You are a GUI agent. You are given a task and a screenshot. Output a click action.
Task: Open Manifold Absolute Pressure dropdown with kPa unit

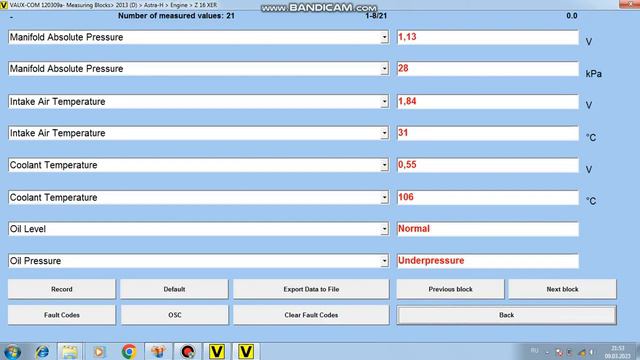384,69
